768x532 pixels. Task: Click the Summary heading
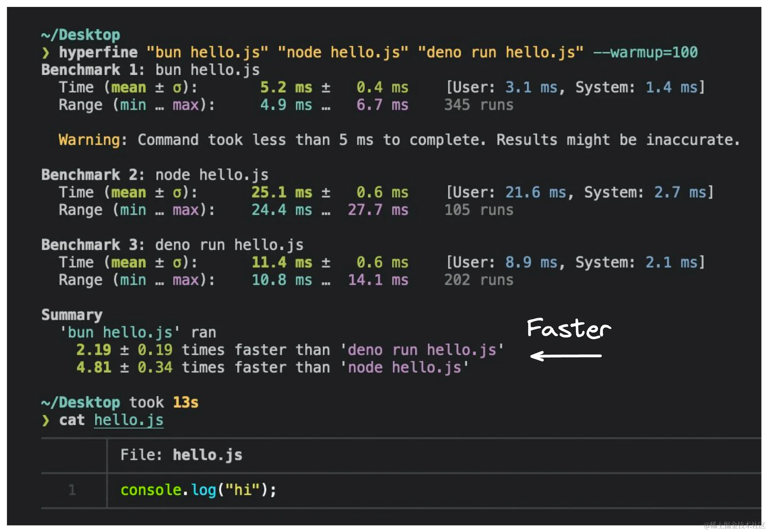pyautogui.click(x=72, y=315)
